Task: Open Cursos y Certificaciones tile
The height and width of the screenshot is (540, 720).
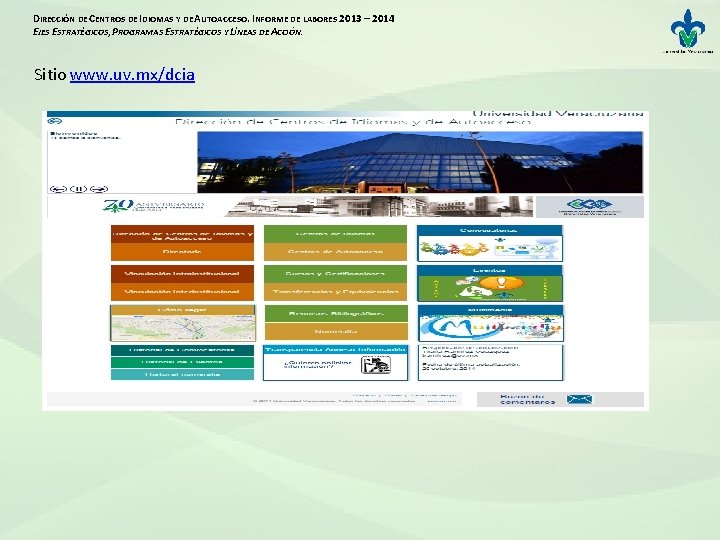Action: click(x=335, y=274)
